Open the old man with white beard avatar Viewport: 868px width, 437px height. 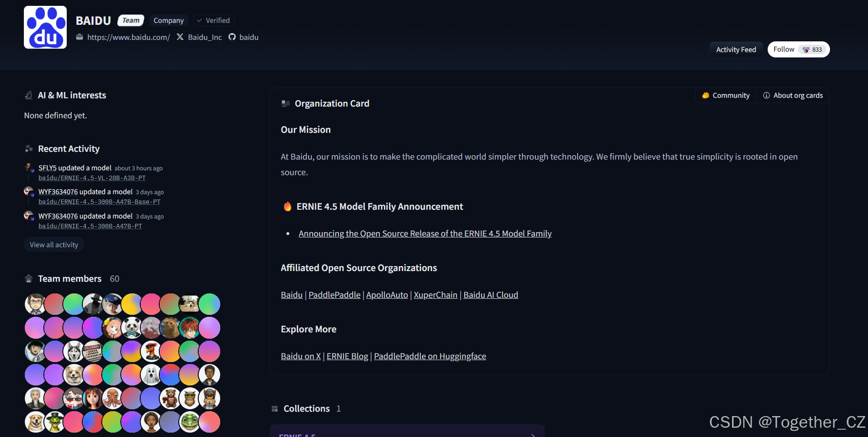pyautogui.click(x=35, y=398)
